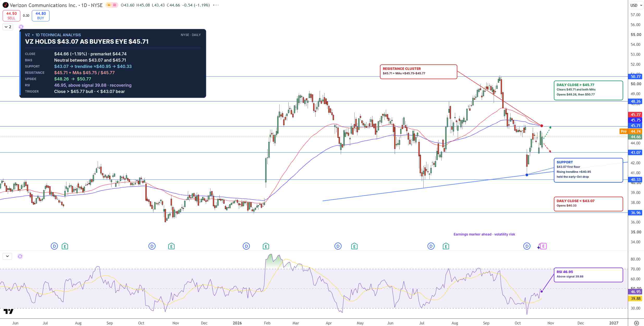The image size is (644, 326).
Task: Click the sun market-status icon in header
Action: [x=109, y=5]
